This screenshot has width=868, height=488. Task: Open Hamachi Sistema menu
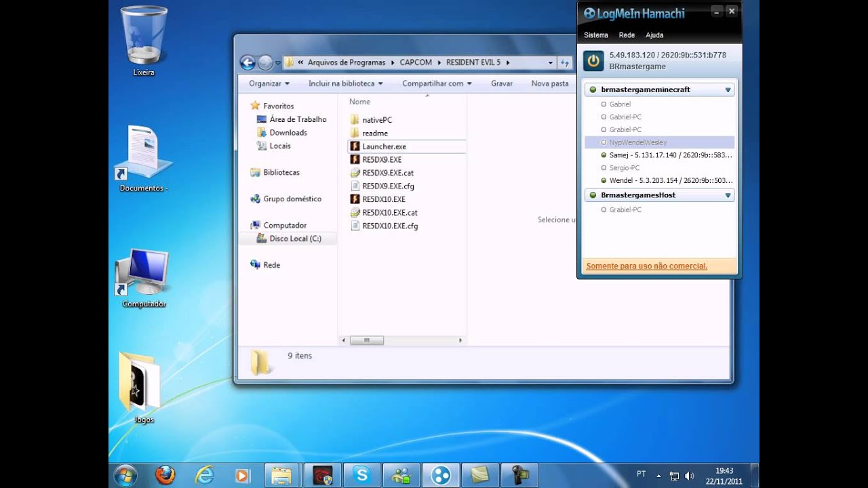[596, 35]
